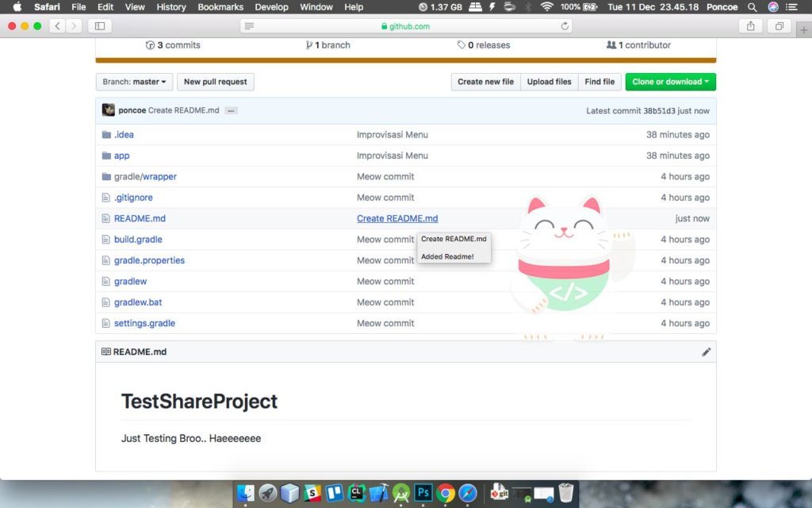This screenshot has width=812, height=508.
Task: View the 1 contributor link
Action: (638, 45)
